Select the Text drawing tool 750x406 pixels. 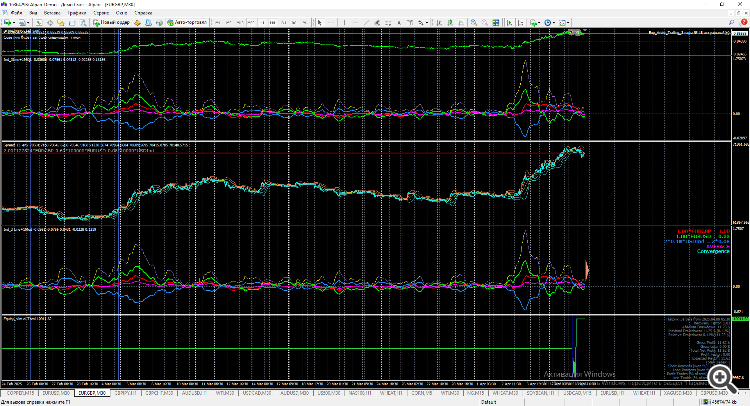tap(399, 22)
